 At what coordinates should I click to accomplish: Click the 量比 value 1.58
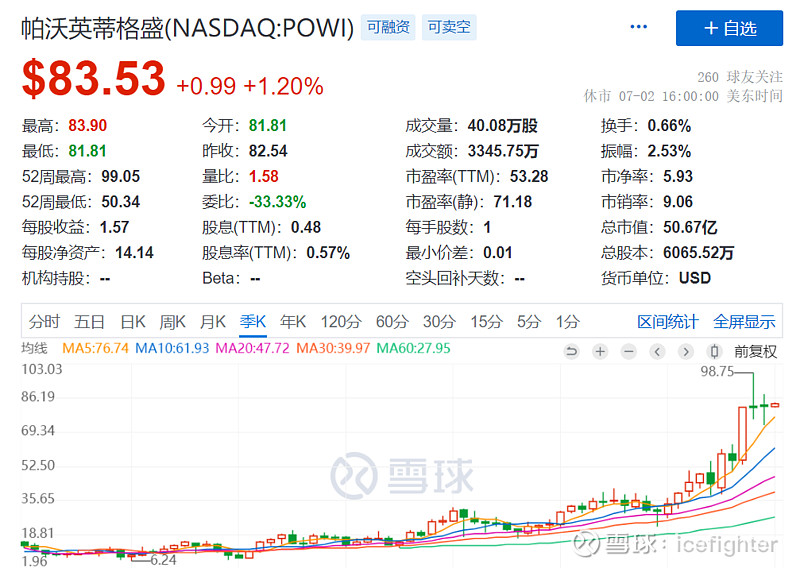(x=264, y=177)
